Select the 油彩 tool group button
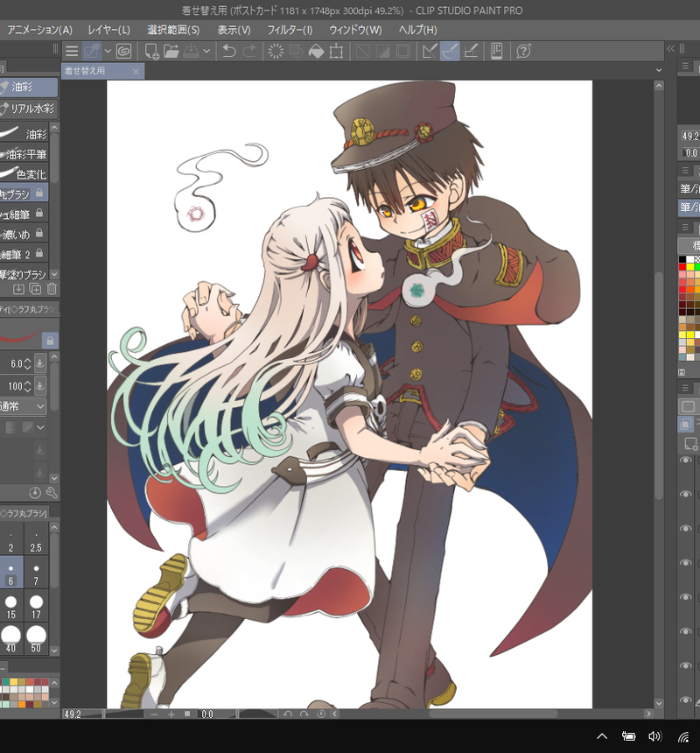The image size is (700, 753). [x=29, y=87]
